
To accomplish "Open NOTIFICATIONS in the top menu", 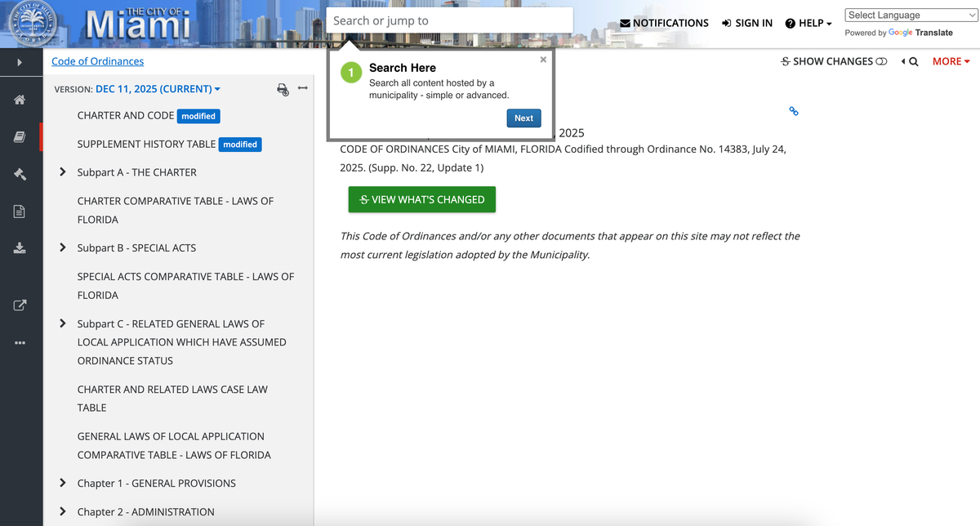I will tap(664, 23).
